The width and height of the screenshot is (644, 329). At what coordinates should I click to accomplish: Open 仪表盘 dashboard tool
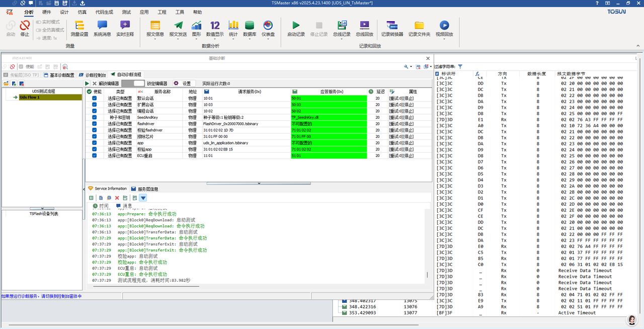point(268,29)
